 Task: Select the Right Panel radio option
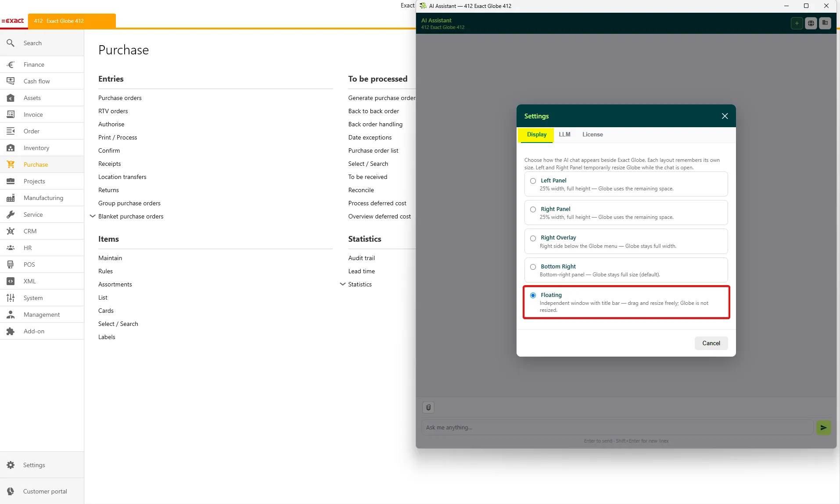pos(533,209)
